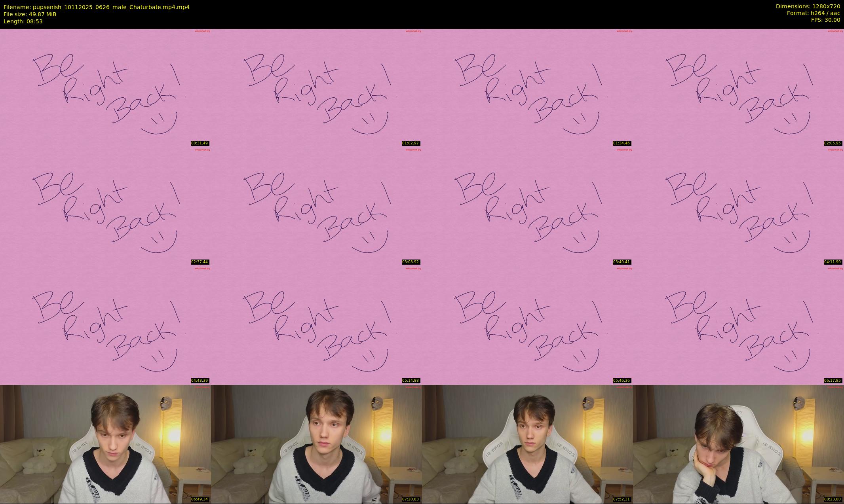Click the webcam frame at 07:52.31
The image size is (844, 504).
click(x=527, y=444)
